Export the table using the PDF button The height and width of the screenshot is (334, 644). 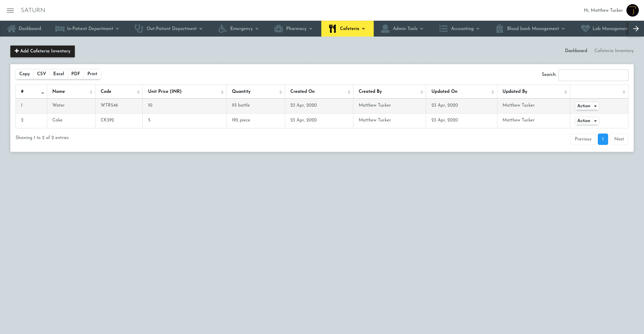point(76,74)
